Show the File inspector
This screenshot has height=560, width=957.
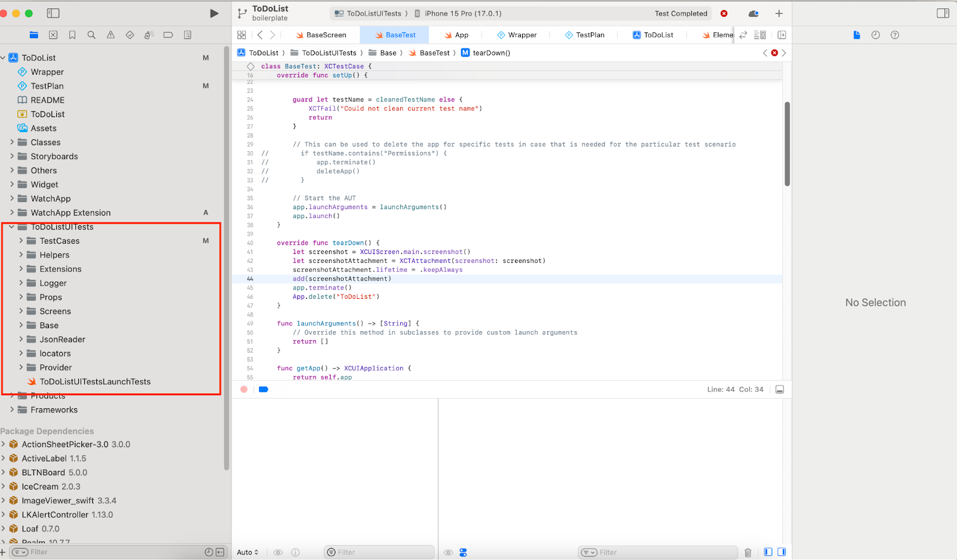[x=857, y=35]
